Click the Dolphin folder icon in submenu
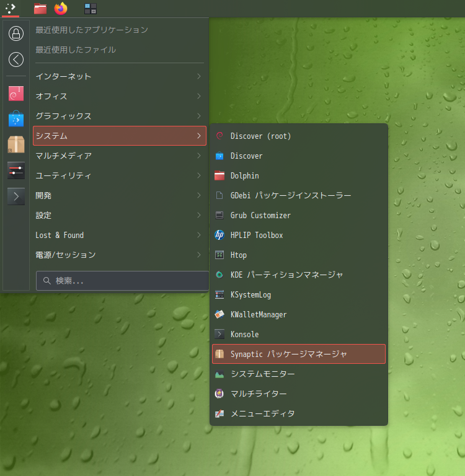 [219, 175]
